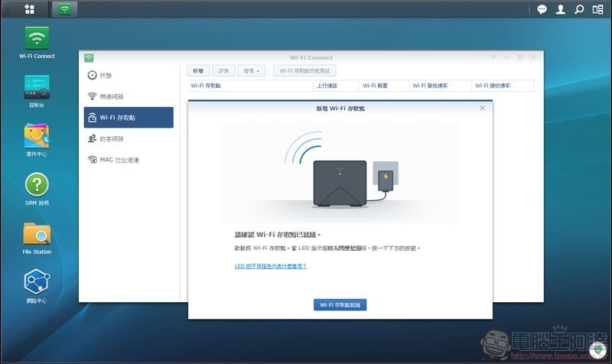Viewport: 612px width, 364px height.
Task: Select 訪客網路 guest network in the sidebar
Action: [129, 138]
